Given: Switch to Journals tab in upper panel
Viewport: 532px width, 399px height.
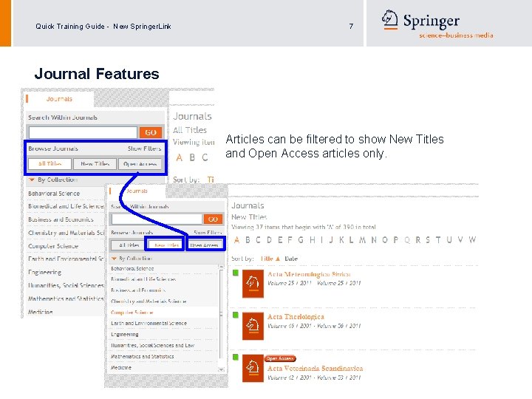Looking at the screenshot, I should tap(59, 99).
